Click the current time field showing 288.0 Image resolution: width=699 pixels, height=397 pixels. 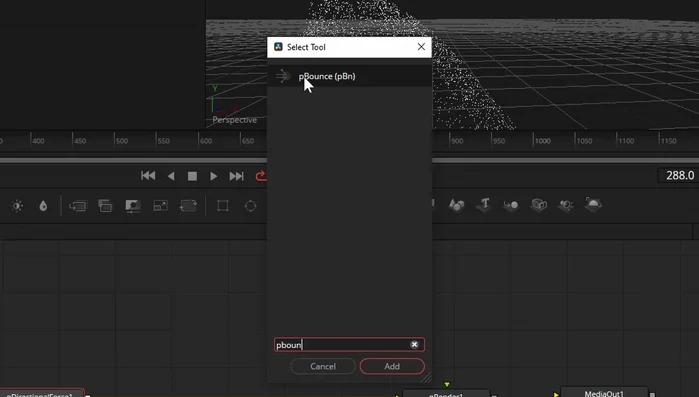pyautogui.click(x=679, y=176)
